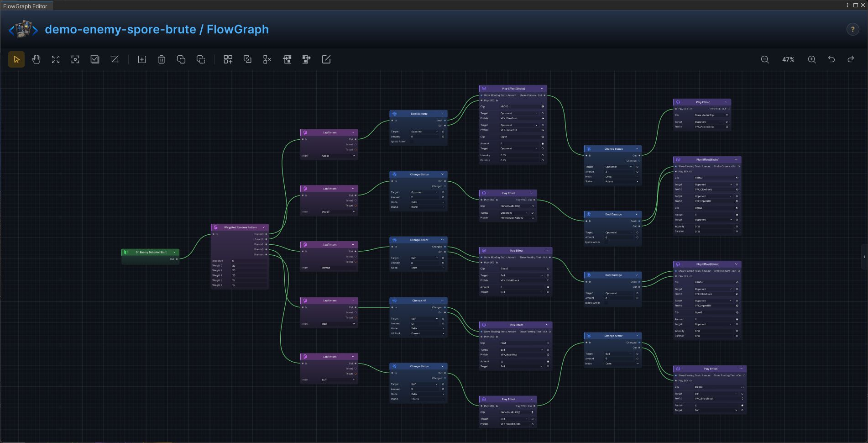Select the FlowGraph Editor tab
The height and width of the screenshot is (443, 868).
26,6
